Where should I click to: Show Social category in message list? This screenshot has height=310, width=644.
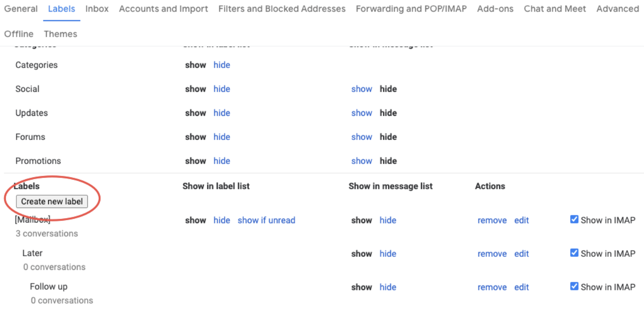point(362,89)
